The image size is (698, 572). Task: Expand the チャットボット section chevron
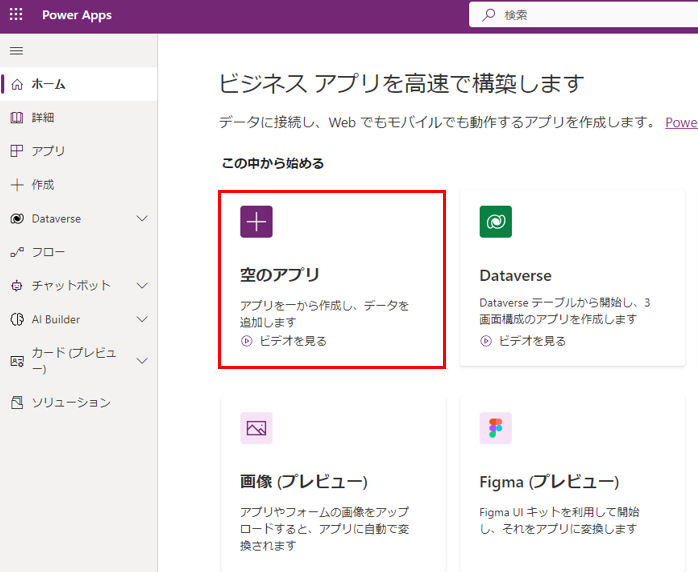pos(142,286)
